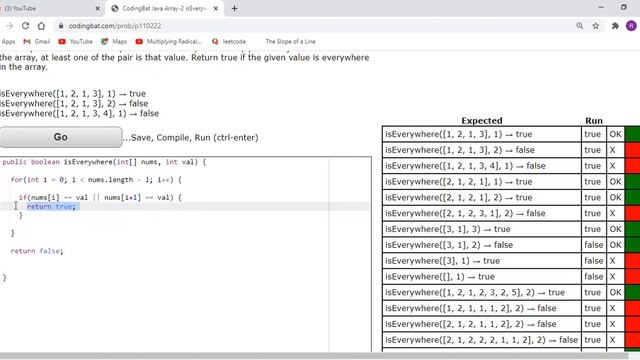The width and height of the screenshot is (640, 360).
Task: Minimize the browser window
Action: (x=601, y=7)
